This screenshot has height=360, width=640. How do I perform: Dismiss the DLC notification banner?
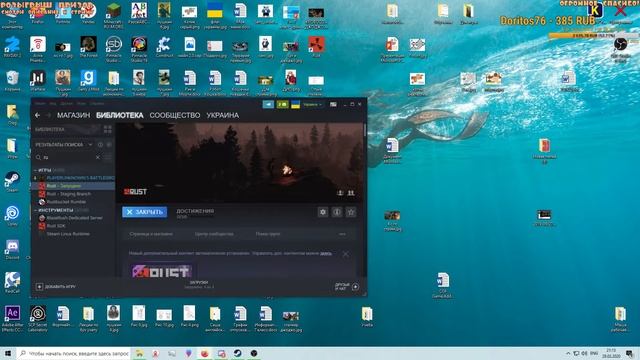tap(345, 254)
